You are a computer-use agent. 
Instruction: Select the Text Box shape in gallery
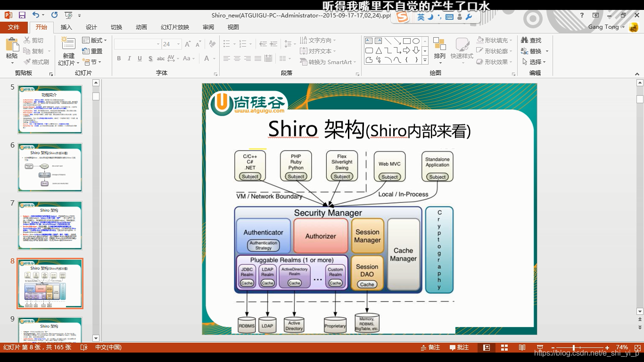click(369, 41)
